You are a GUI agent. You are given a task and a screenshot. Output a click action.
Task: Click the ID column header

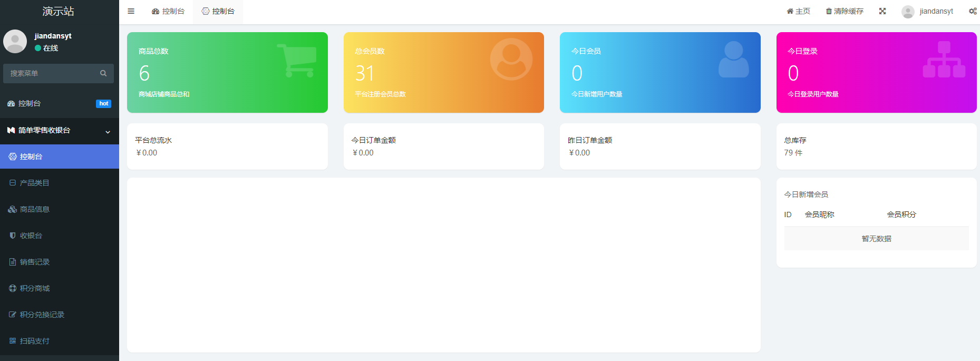[788, 214]
